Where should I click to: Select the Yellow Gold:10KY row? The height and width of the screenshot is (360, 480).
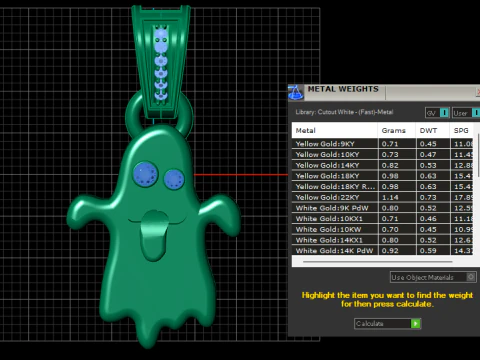click(383, 154)
